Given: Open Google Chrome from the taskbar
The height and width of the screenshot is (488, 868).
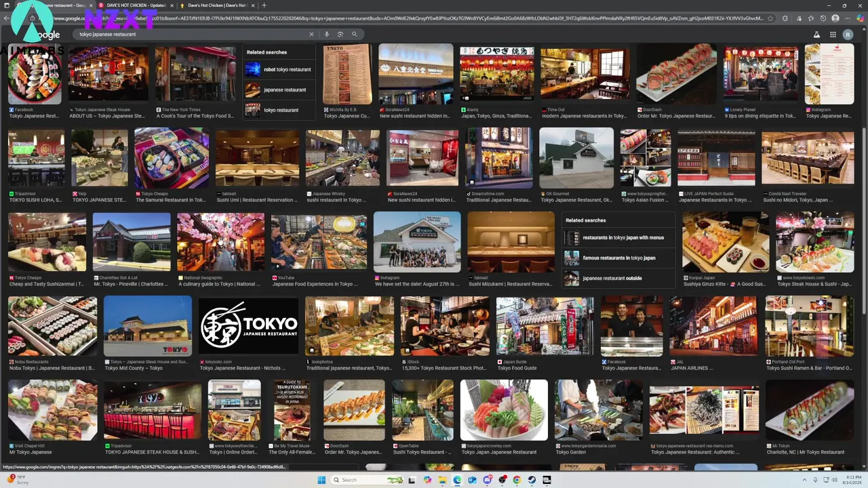Looking at the screenshot, I should (517, 480).
